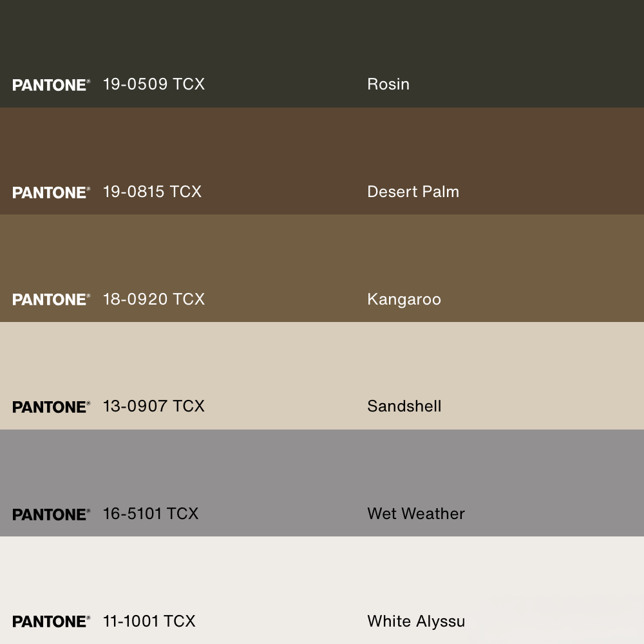This screenshot has width=644, height=644.
Task: Click the PANTONE logo on the Sandshell row
Action: [x=52, y=407]
